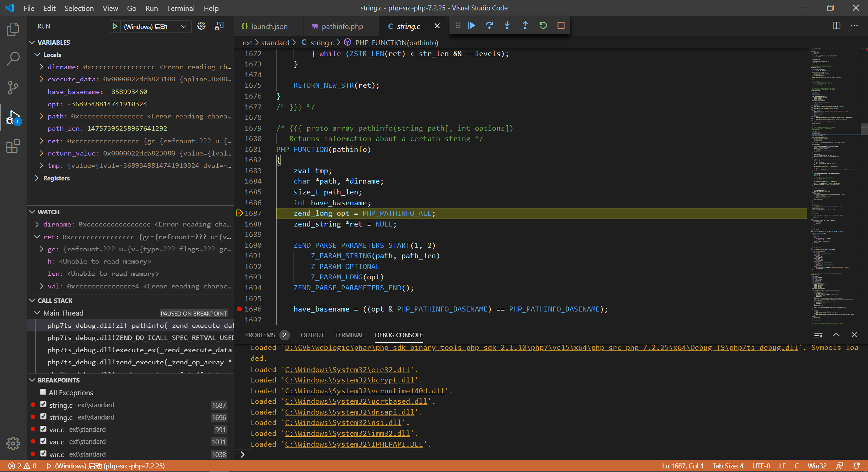Open the Search view in activity bar
This screenshot has width=868, height=472.
coord(13,58)
